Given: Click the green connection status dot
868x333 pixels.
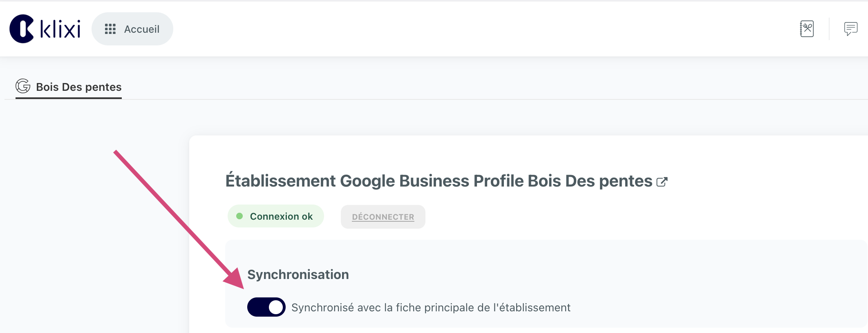Looking at the screenshot, I should 239,216.
